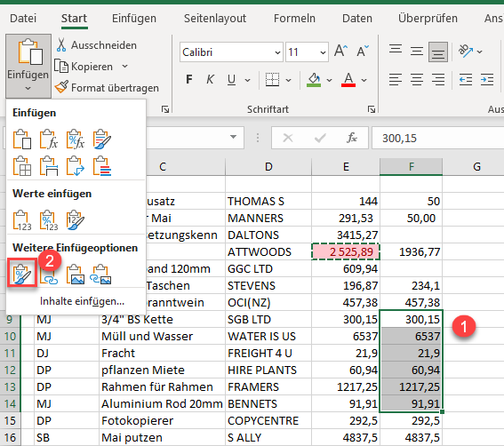Toggle italic (K) formatting
The width and height of the screenshot is (504, 446).
210,79
